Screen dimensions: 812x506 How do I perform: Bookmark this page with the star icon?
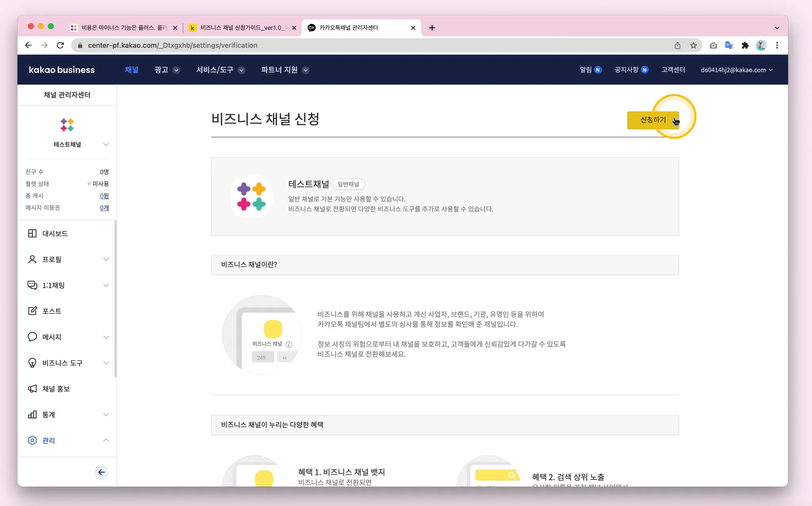click(x=693, y=46)
